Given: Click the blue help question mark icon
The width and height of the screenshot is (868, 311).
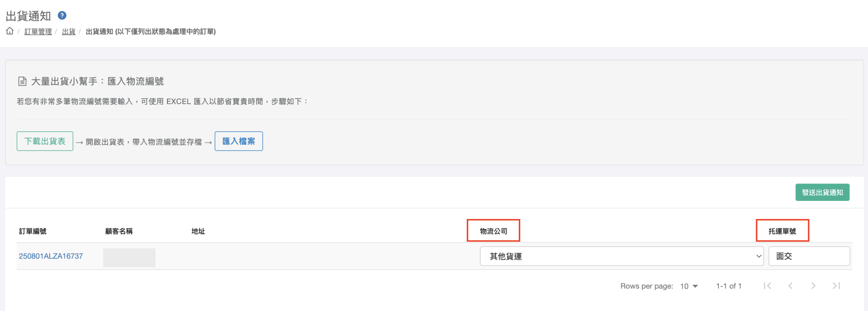Looking at the screenshot, I should click(62, 16).
